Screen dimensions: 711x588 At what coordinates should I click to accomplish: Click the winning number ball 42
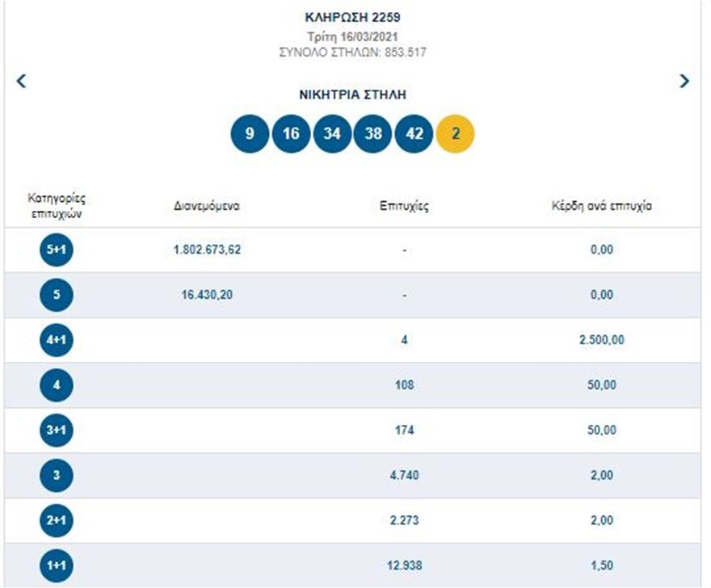point(415,133)
